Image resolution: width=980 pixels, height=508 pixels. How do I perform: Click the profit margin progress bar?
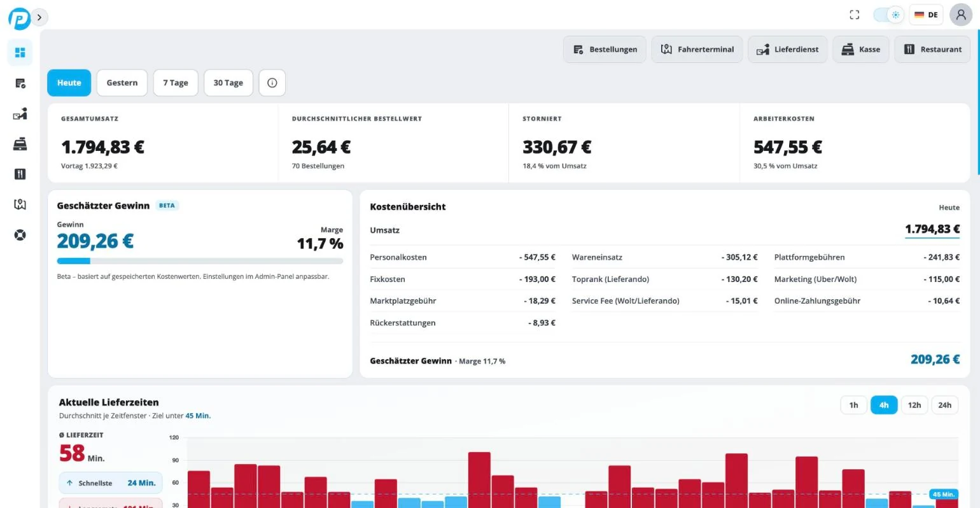(x=200, y=261)
